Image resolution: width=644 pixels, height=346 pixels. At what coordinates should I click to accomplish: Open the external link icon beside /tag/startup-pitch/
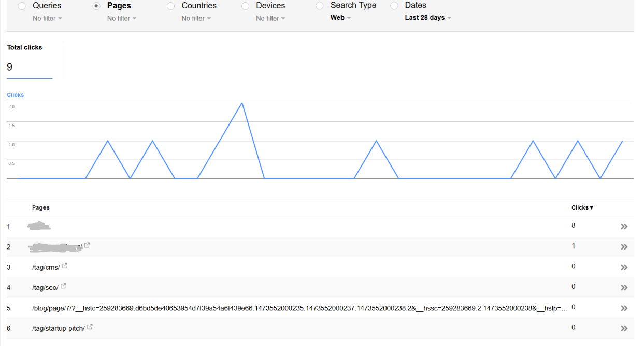click(90, 327)
